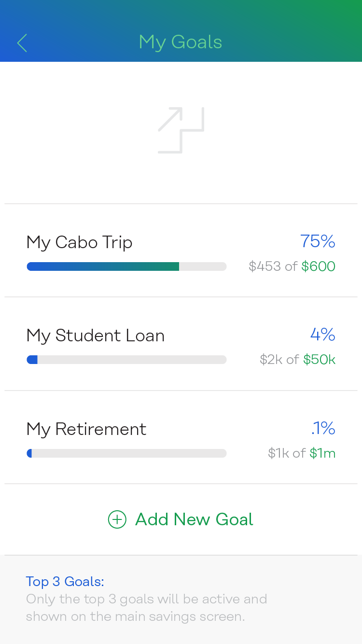Tap the 4% progress label
This screenshot has height=644, width=362.
pos(322,334)
